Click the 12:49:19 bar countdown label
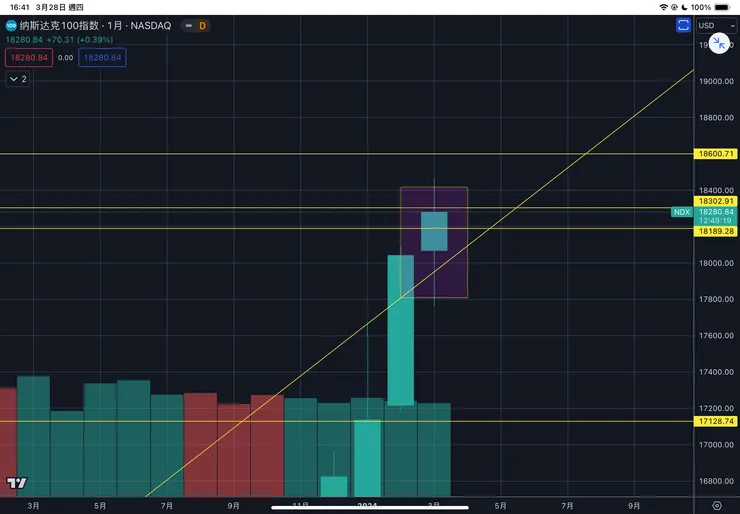Viewport: 740px width, 514px height. pyautogui.click(x=715, y=220)
